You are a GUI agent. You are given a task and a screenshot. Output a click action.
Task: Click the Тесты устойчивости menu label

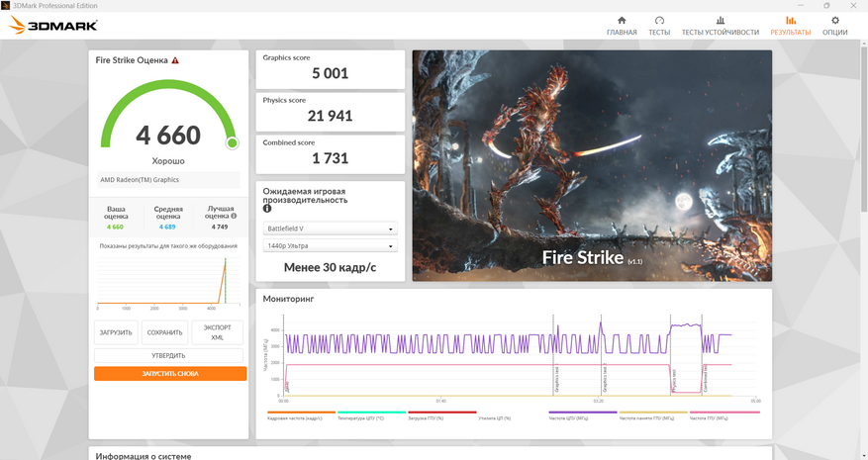721,33
